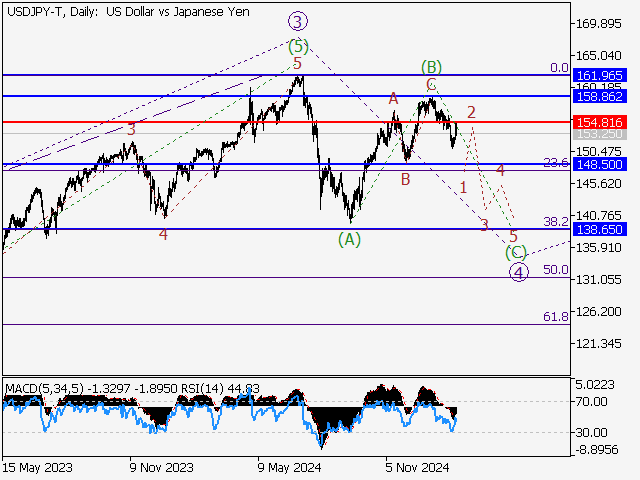Select the blue 161.965 price tag
Screen dimensions: 640x480
[x=600, y=75]
